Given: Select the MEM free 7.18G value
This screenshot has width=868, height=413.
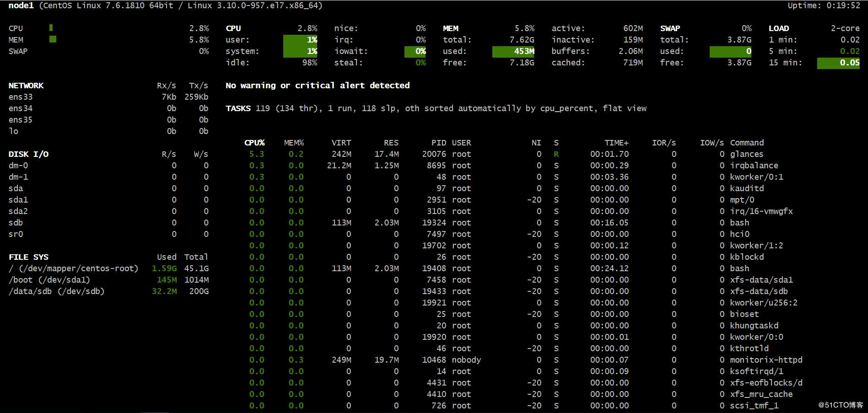Looking at the screenshot, I should 522,63.
